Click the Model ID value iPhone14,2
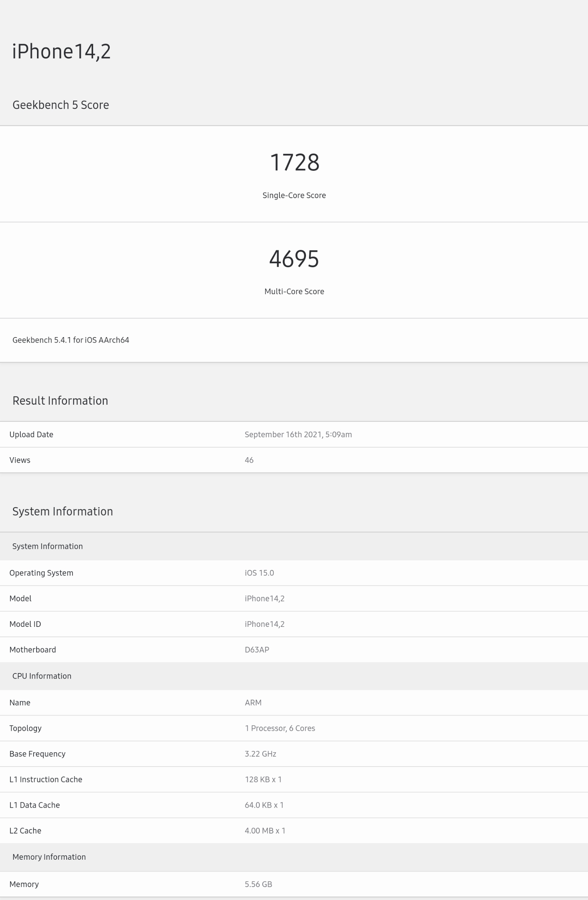Screen dimensions: 588x900 tap(264, 624)
